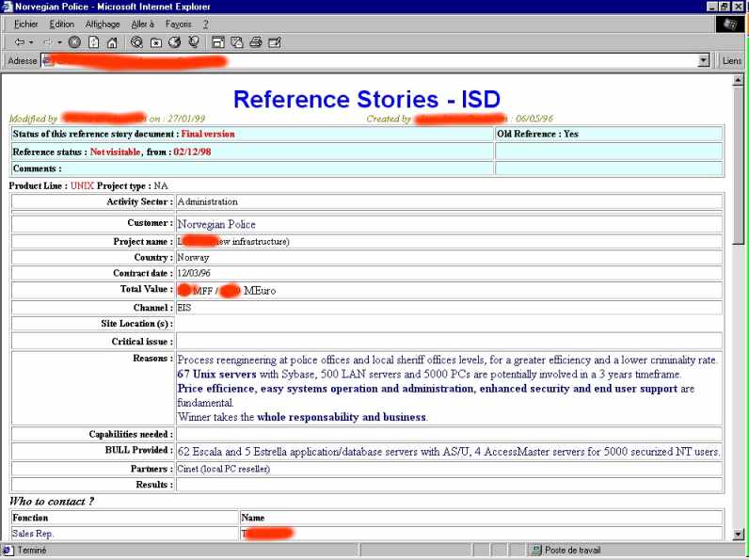Click the 'Administration' activity sector value
Viewport: 749px width, 560px height.
pos(207,201)
